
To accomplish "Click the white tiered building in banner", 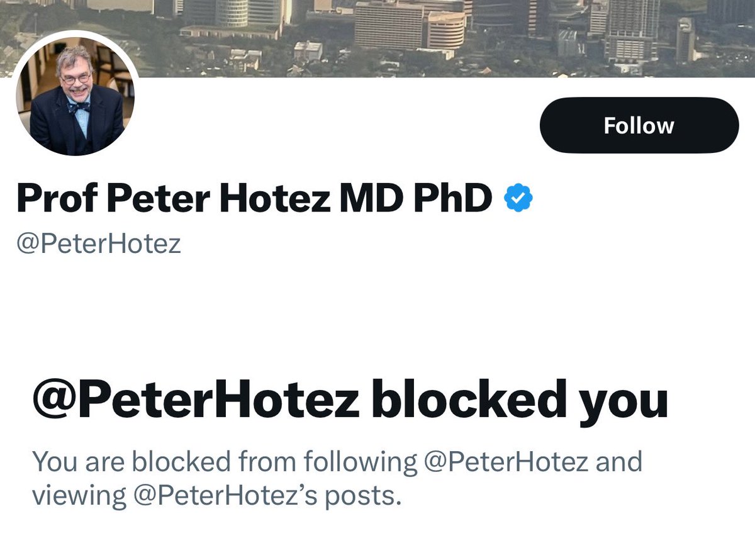I will coord(445,28).
